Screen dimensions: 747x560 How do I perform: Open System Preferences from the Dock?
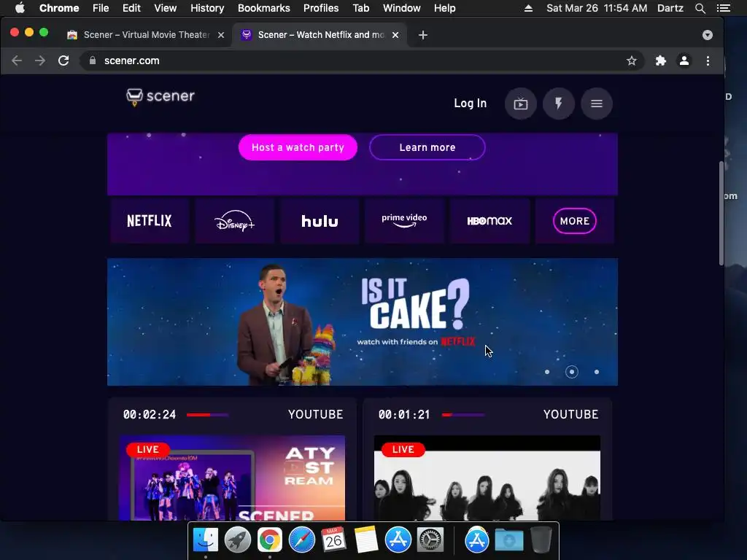point(430,540)
